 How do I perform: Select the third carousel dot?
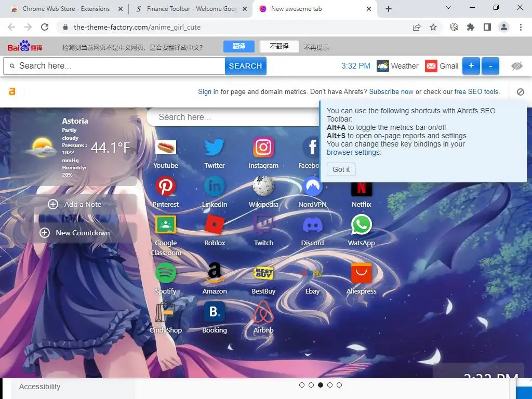321,385
